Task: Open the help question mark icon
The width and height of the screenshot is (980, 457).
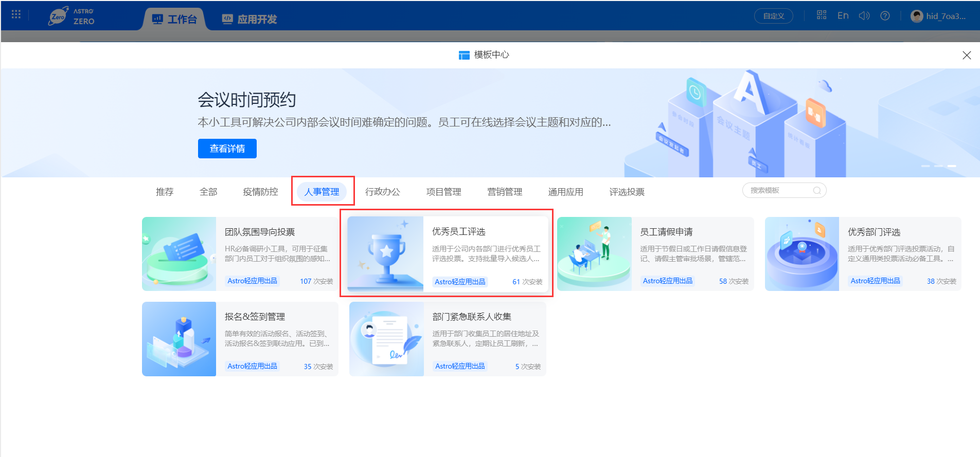Action: coord(885,15)
